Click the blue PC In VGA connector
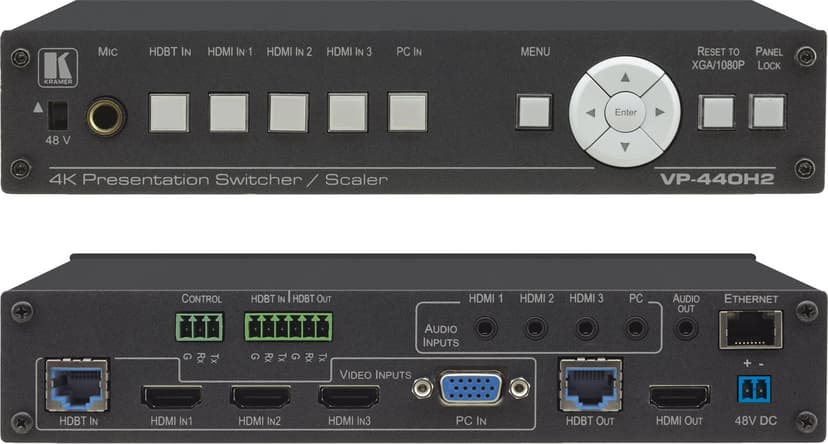Viewport: 828px width, 444px height. pos(471,388)
